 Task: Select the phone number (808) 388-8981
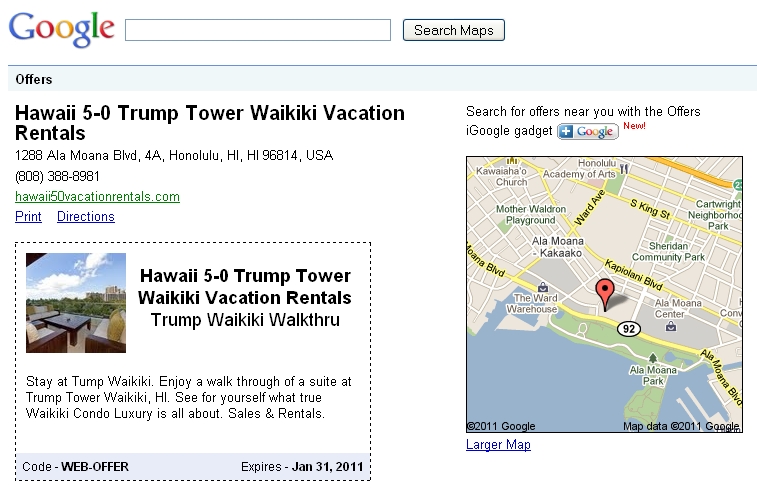click(x=57, y=176)
